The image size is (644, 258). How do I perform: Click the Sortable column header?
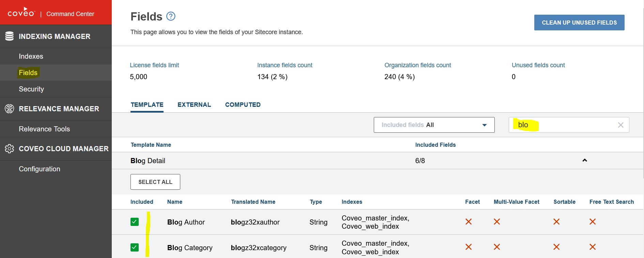(565, 202)
